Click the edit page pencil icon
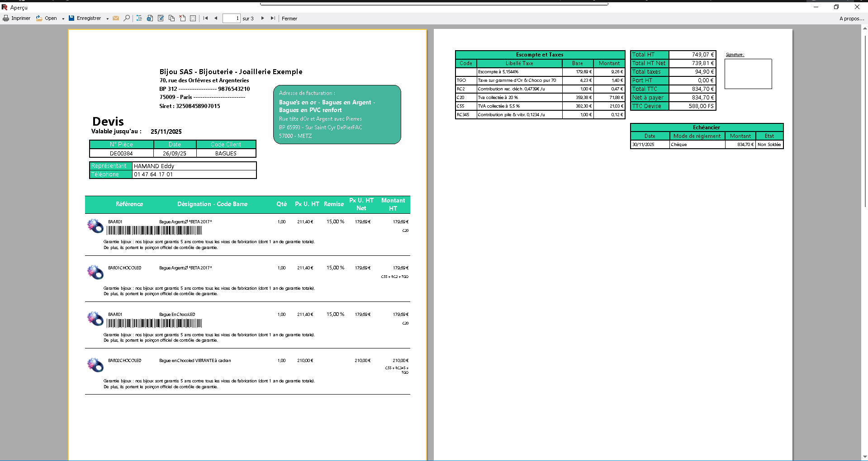Screen dimensions: 868x461 tap(161, 19)
